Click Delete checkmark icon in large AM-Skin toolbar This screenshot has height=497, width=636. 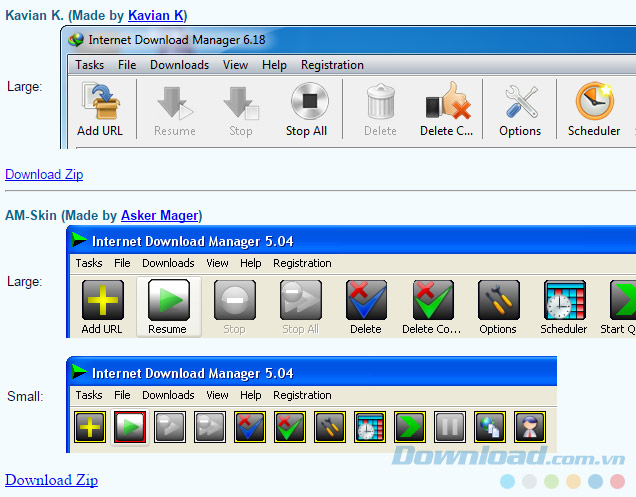point(366,300)
